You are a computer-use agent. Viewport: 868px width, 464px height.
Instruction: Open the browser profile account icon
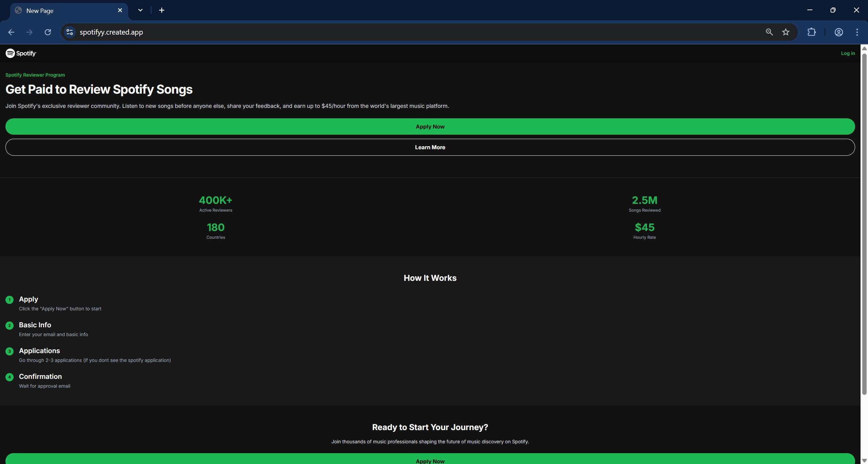pos(839,32)
